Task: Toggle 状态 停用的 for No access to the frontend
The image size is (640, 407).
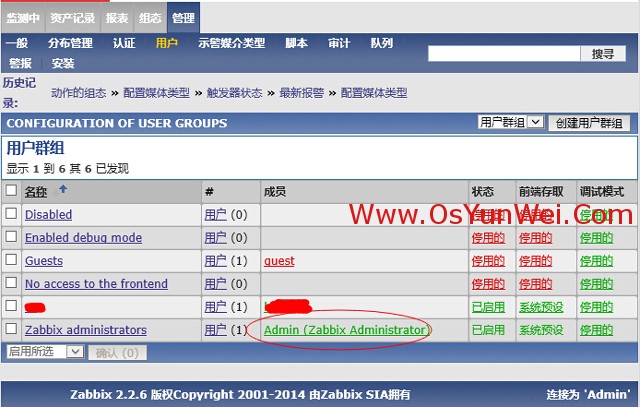Action: pyautogui.click(x=488, y=284)
